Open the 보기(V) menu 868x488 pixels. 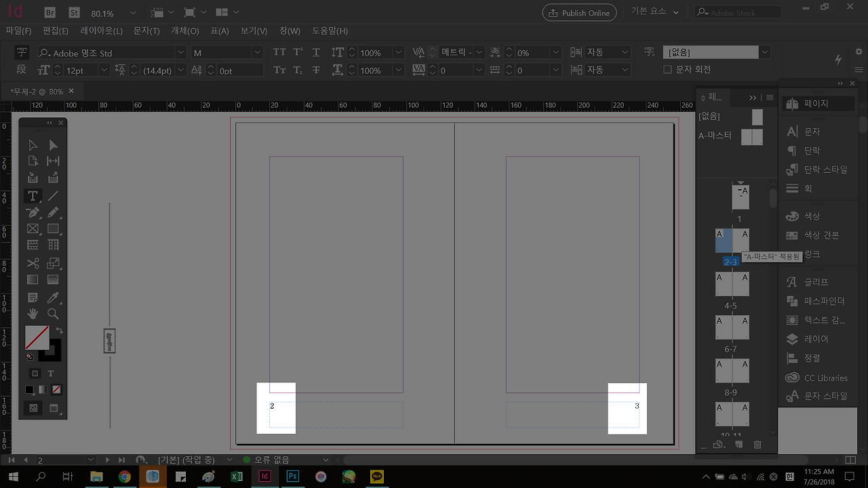(x=254, y=31)
